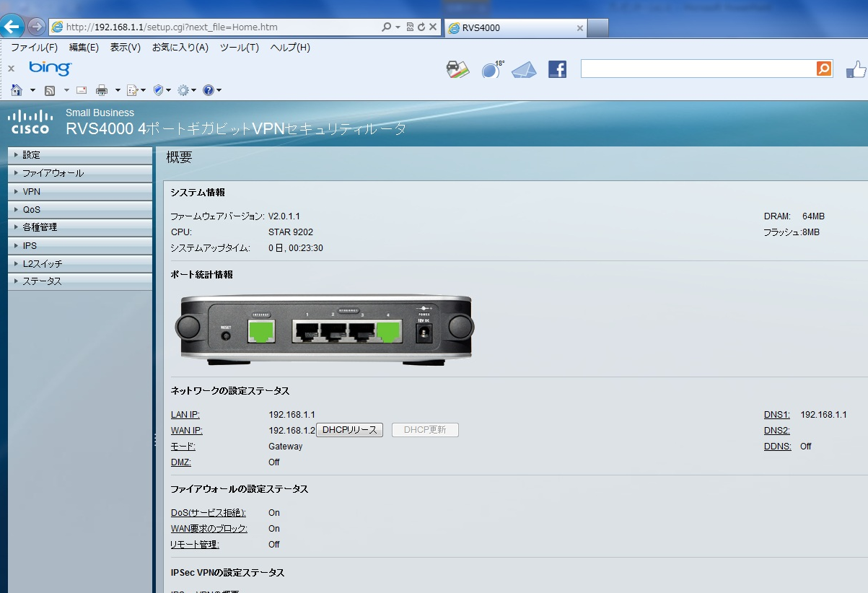
Task: Open the DDNS link
Action: tap(778, 447)
